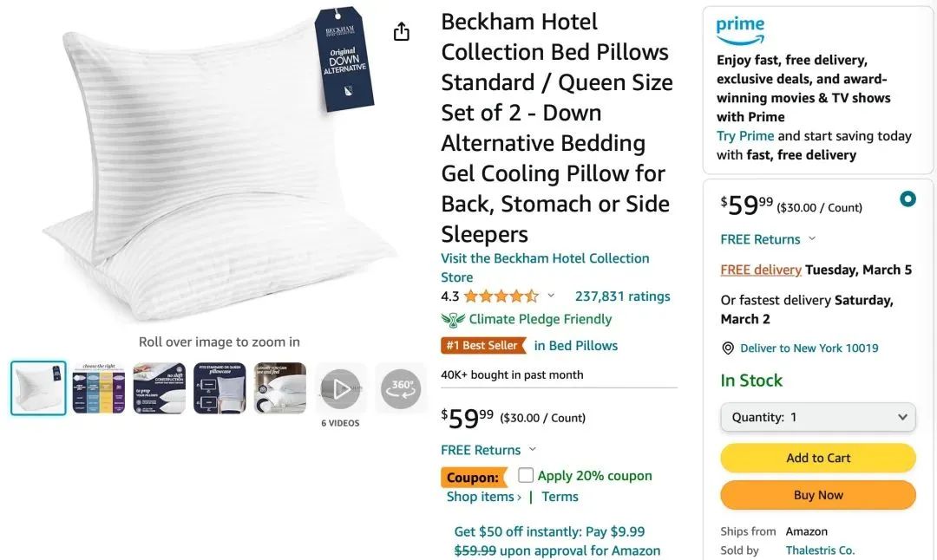The width and height of the screenshot is (937, 560).
Task: Open Visit the Beckham Hotel Collection Store link
Action: coord(545,268)
